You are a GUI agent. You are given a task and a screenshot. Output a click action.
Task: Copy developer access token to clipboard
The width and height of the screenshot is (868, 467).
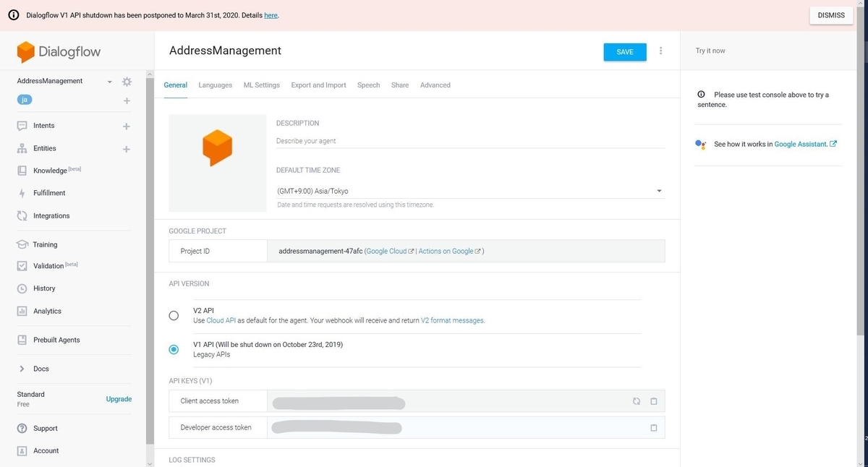pos(654,427)
